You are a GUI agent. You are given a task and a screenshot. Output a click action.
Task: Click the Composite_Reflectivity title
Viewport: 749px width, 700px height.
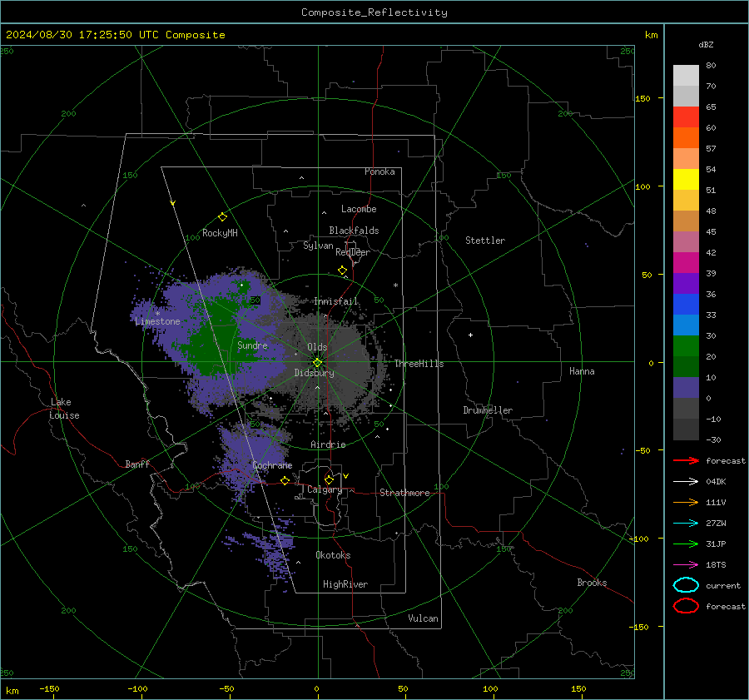point(374,12)
